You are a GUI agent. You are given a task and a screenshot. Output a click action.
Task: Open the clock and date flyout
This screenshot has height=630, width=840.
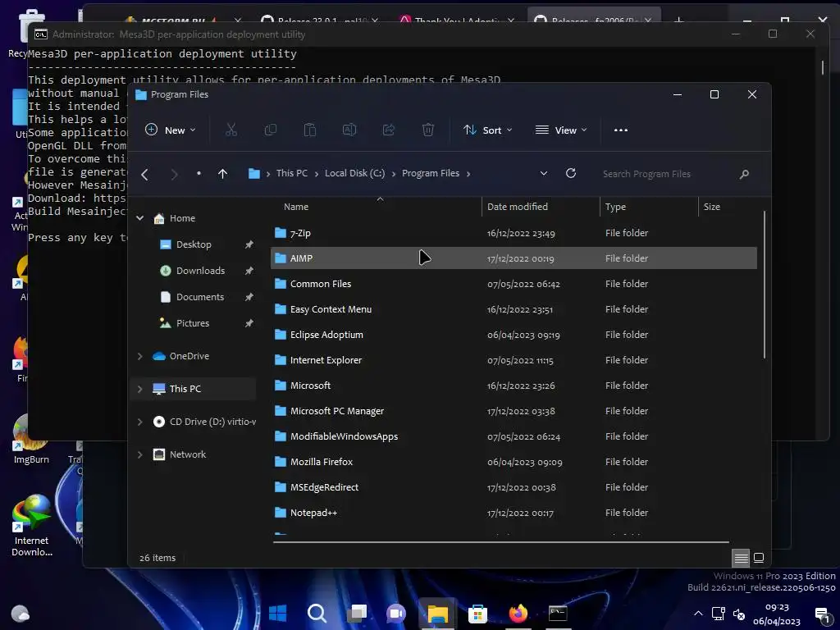(x=777, y=614)
